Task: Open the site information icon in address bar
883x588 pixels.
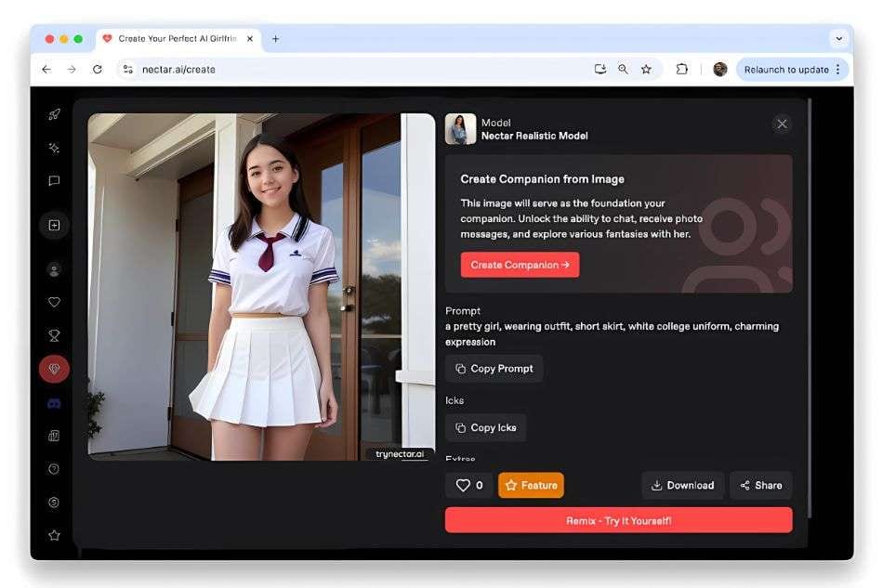Action: click(128, 70)
